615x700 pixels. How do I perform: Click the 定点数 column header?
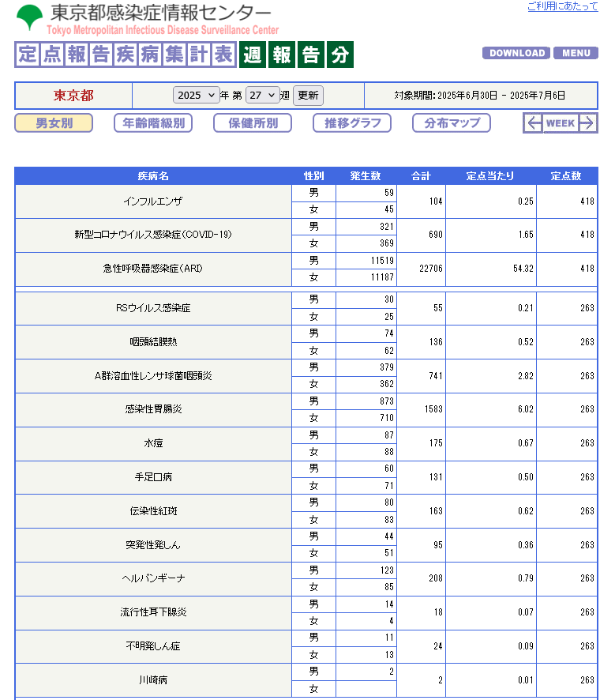(x=566, y=176)
